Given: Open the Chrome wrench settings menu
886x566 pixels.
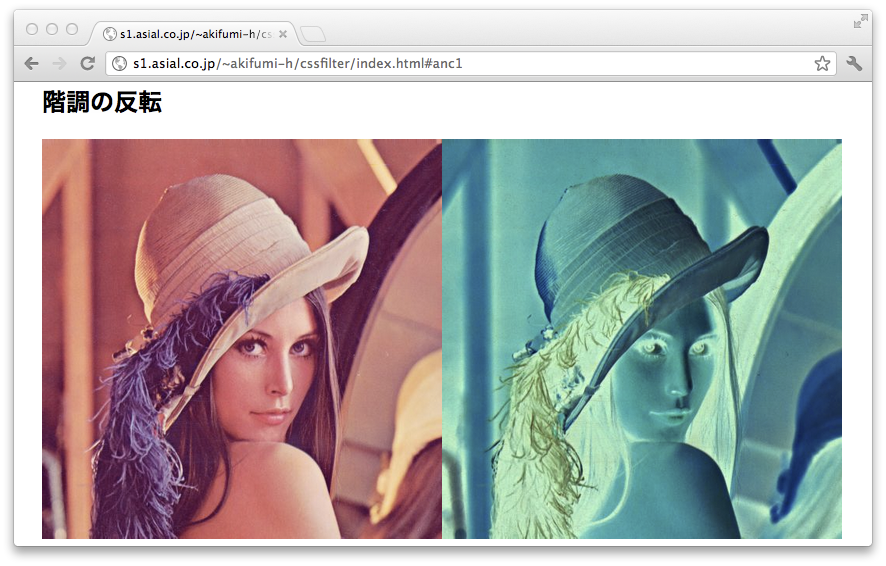Looking at the screenshot, I should [x=854, y=63].
